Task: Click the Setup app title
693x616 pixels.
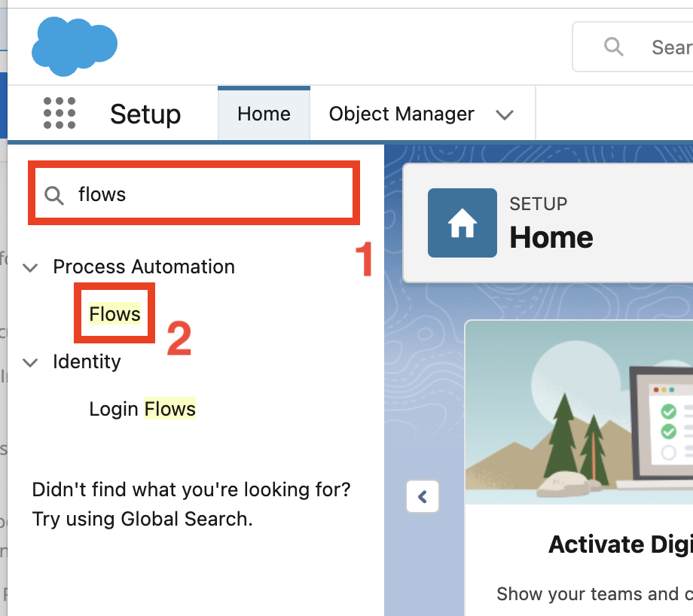Action: click(145, 114)
